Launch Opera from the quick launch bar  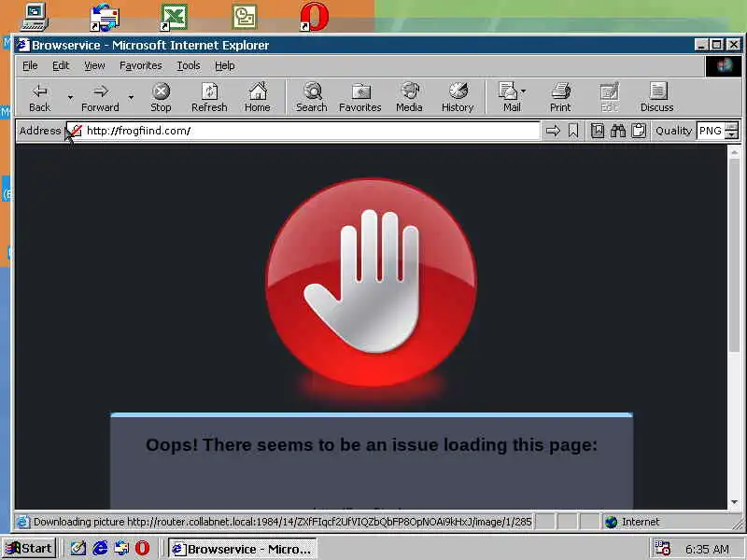tap(143, 549)
